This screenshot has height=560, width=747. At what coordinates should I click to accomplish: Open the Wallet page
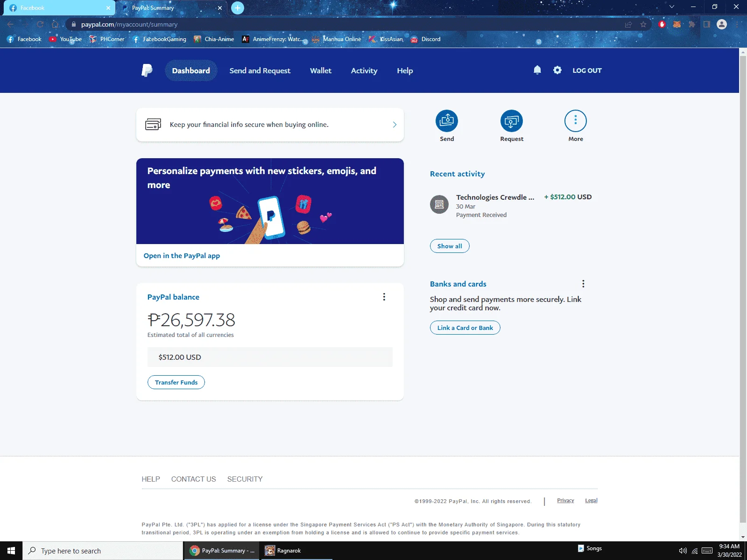coord(321,70)
